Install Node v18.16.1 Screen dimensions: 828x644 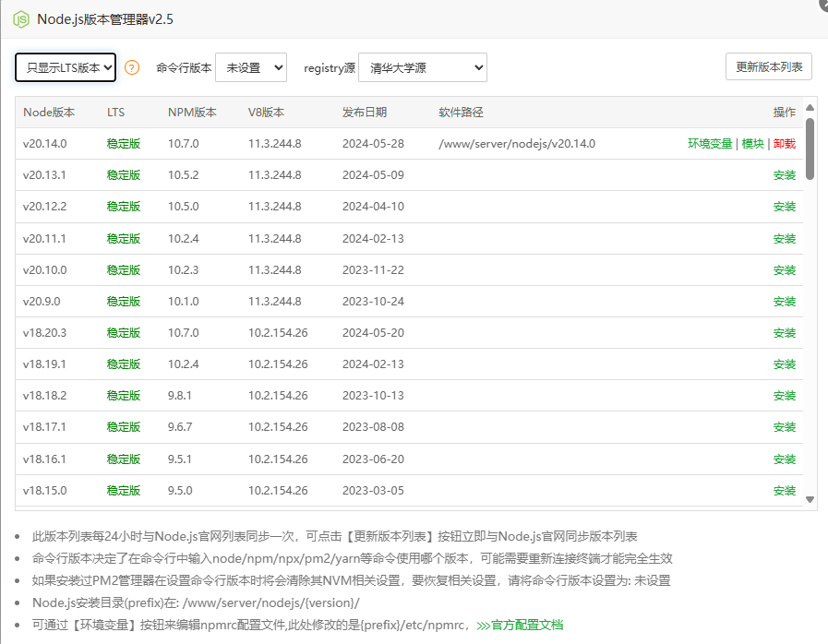click(x=785, y=459)
